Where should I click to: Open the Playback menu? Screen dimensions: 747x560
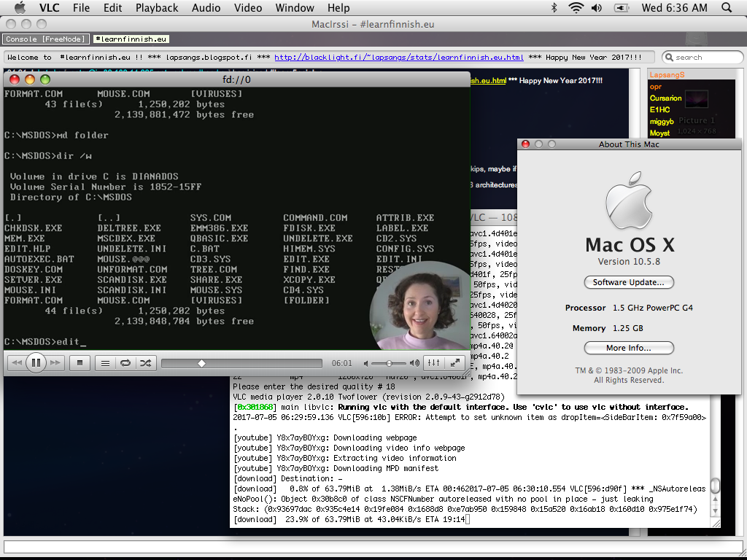coord(157,8)
